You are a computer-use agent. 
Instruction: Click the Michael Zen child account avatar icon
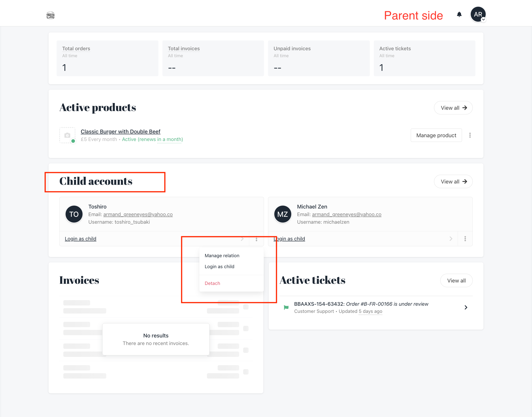[x=283, y=214]
